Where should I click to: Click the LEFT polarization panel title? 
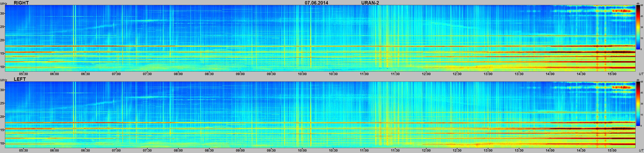pyautogui.click(x=20, y=79)
